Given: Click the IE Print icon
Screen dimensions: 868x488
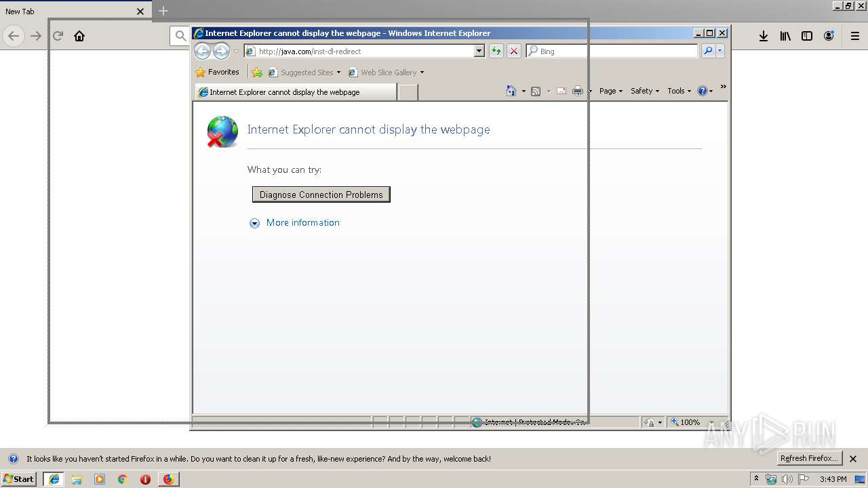Looking at the screenshot, I should click(x=578, y=91).
